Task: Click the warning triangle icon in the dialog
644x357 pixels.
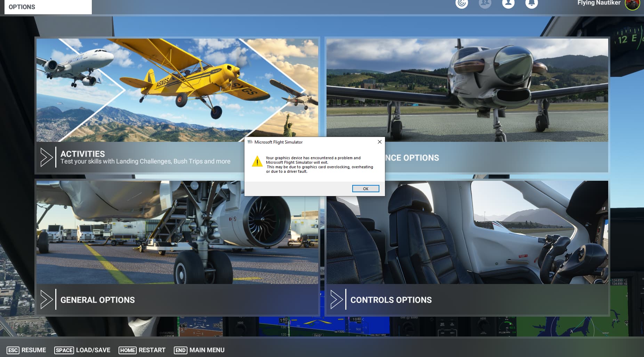Action: coord(257,162)
